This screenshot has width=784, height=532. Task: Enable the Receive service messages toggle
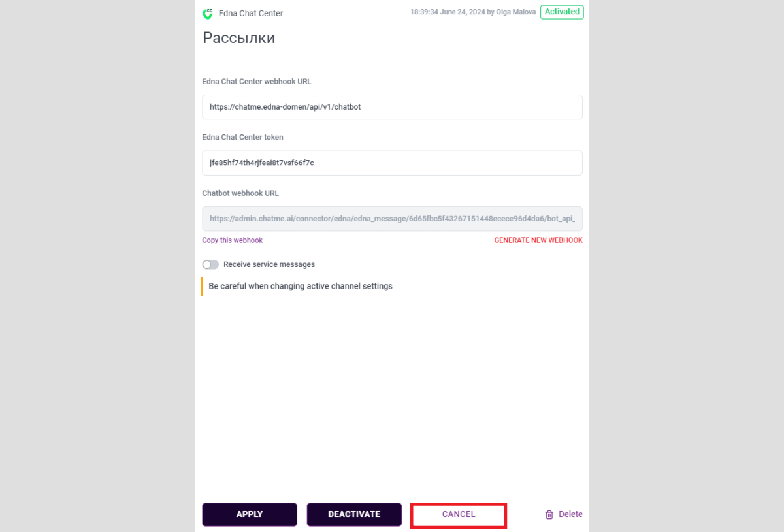click(210, 264)
